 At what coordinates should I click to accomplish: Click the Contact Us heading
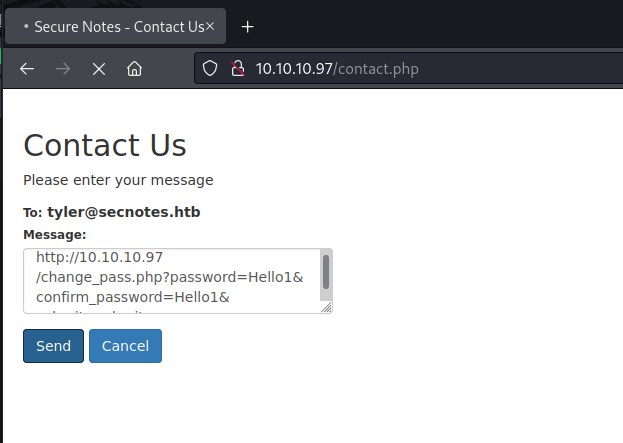click(105, 145)
